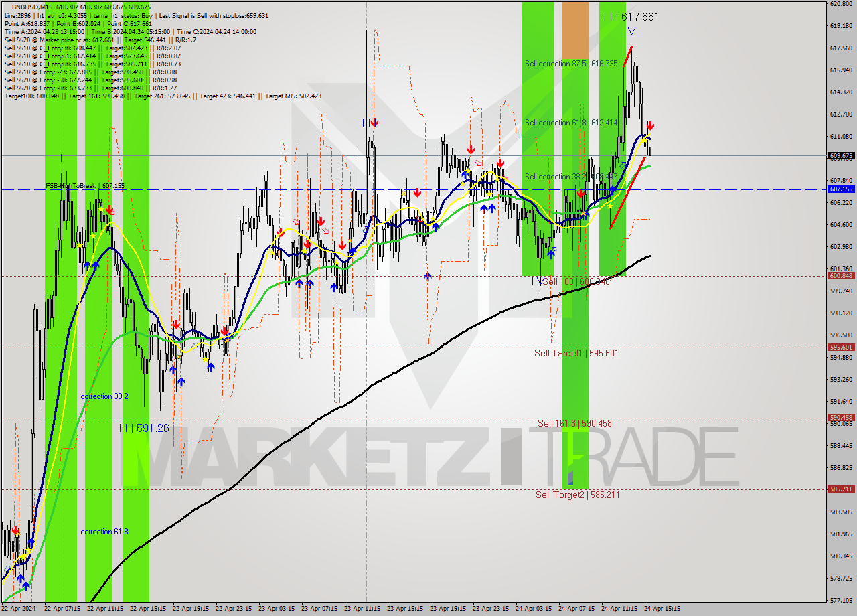Click '22 Apr 2024' on time axis
This screenshot has height=616, width=857.
pos(18,609)
